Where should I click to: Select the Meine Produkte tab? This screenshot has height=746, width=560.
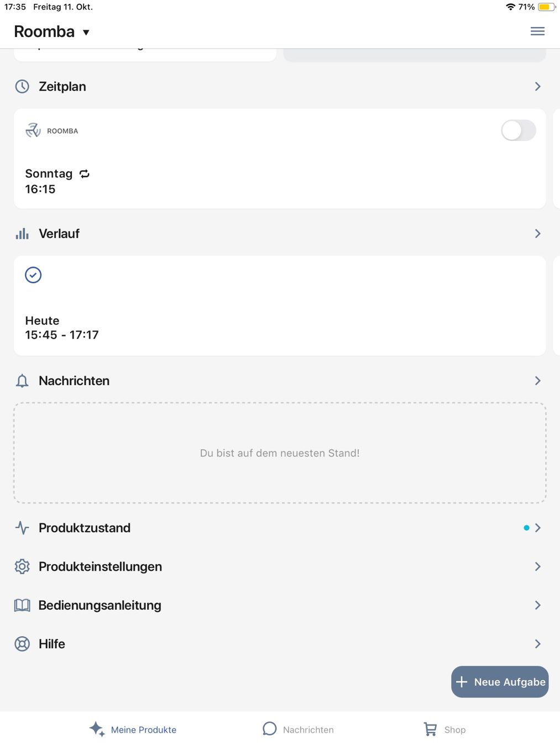(x=133, y=729)
